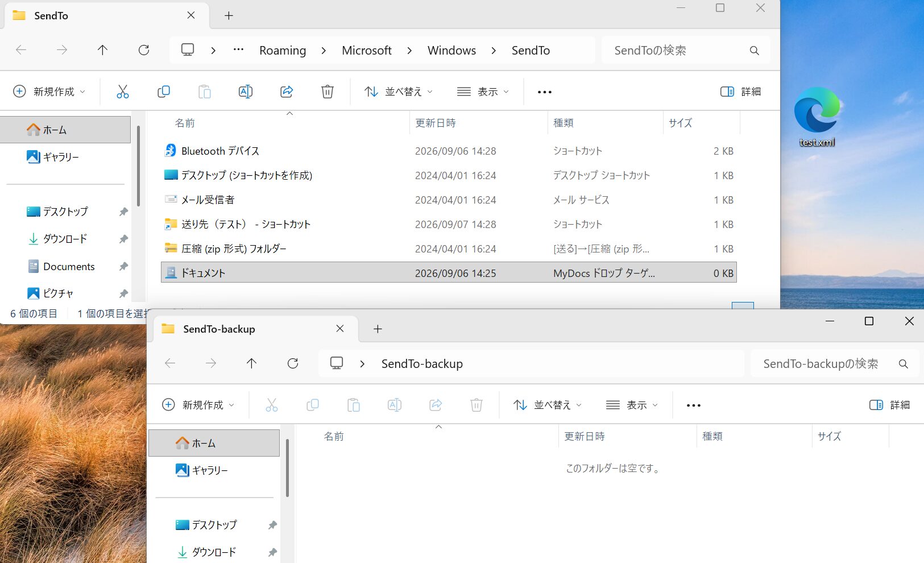This screenshot has width=924, height=563.
Task: Click the SendTo tab title
Action: [x=51, y=16]
